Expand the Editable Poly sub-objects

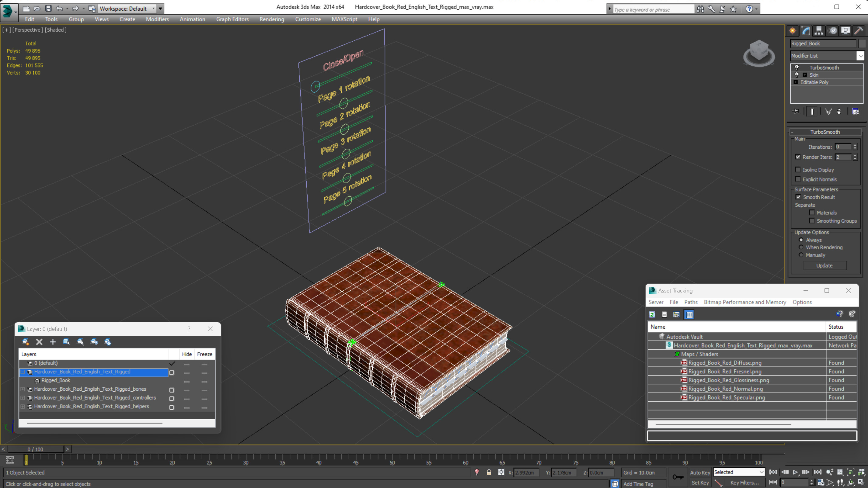click(796, 82)
